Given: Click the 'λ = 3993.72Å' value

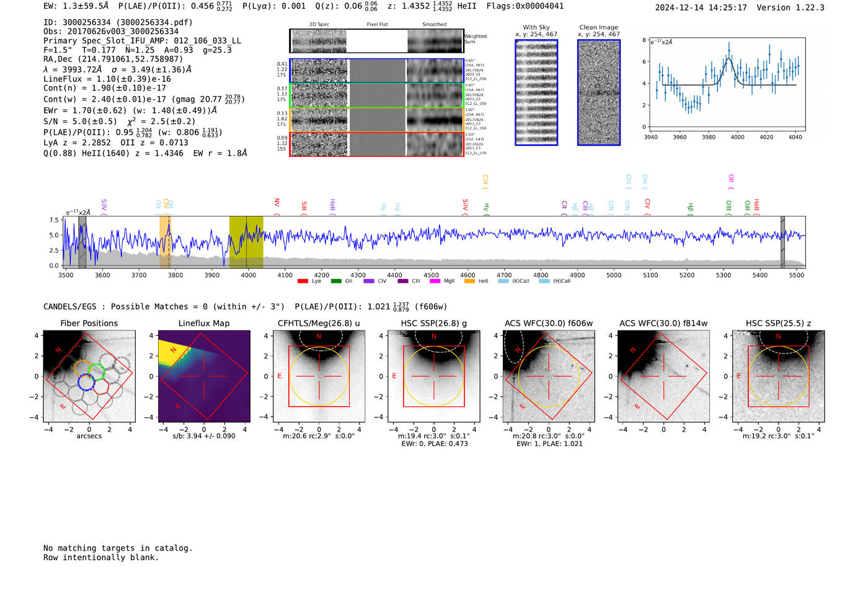Looking at the screenshot, I should click(73, 69).
